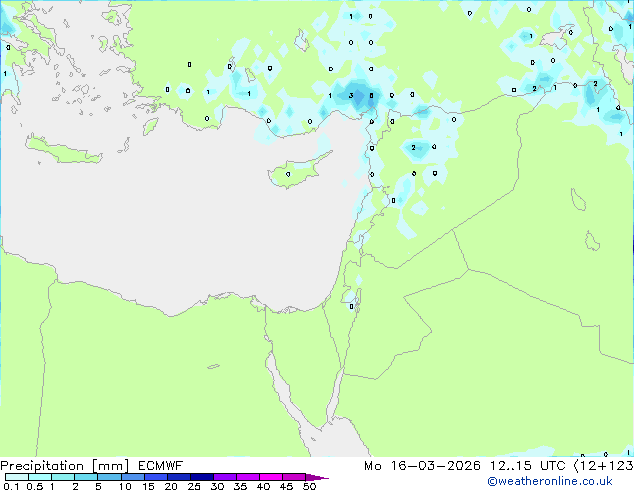Click the 30–35 mm purple legend box

[224, 477]
